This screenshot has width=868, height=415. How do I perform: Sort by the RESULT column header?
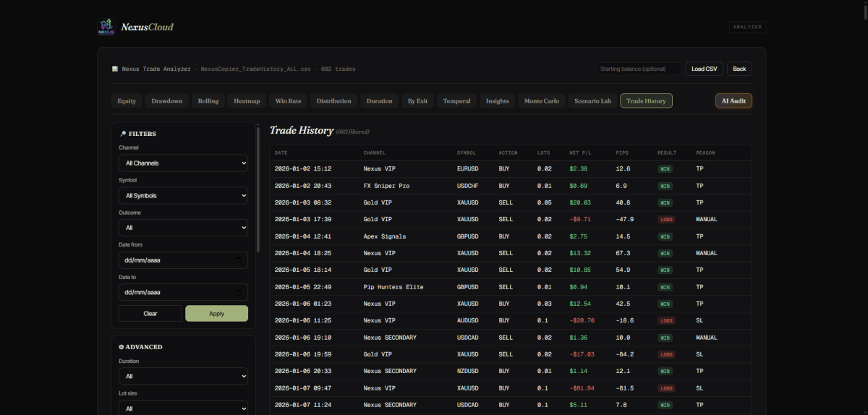tap(667, 153)
